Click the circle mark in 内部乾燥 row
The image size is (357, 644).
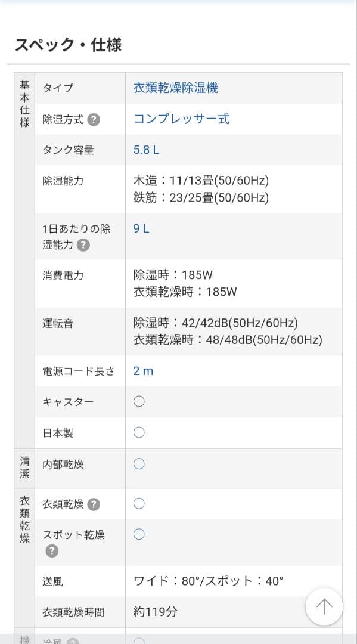(139, 463)
